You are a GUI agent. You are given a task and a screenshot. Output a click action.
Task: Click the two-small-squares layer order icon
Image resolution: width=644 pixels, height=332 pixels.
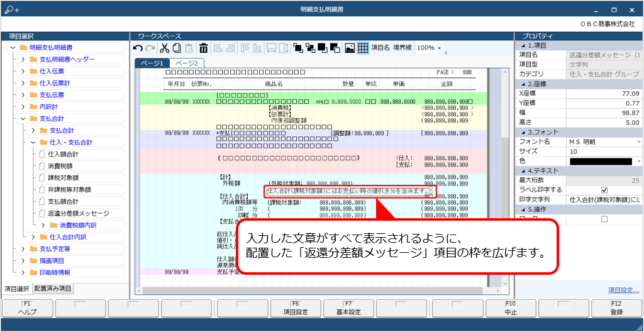click(311, 48)
